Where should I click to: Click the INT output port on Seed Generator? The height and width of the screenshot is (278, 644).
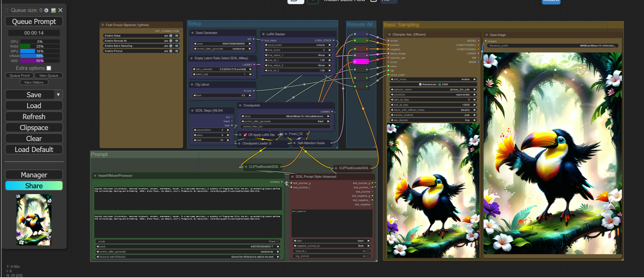coord(254,39)
